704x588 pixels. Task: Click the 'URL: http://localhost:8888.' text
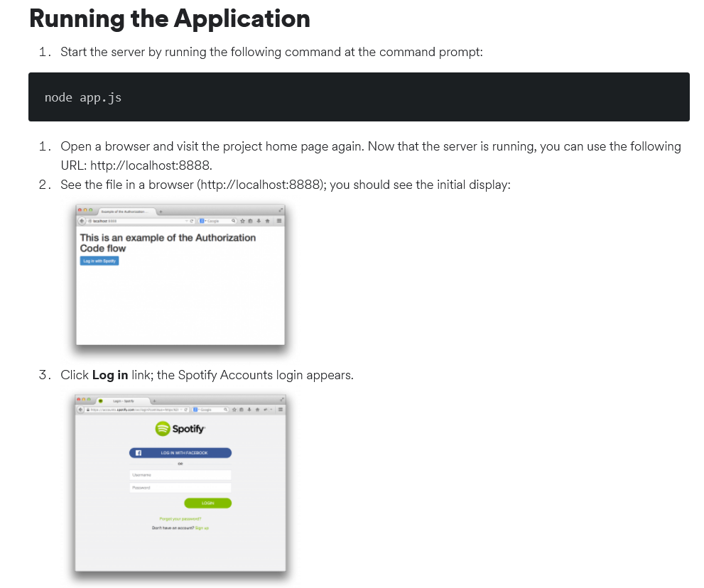(x=136, y=165)
